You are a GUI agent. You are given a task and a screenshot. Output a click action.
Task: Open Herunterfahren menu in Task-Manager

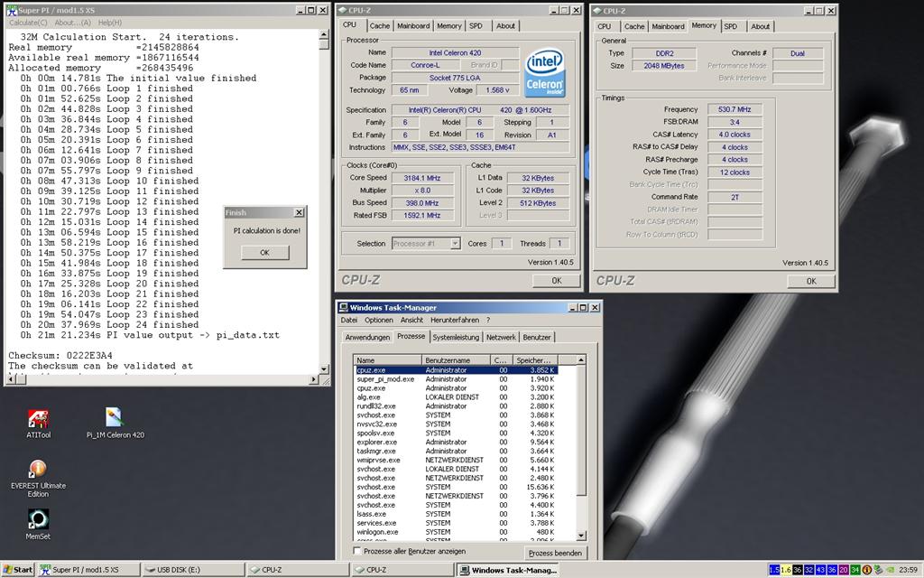coord(455,321)
